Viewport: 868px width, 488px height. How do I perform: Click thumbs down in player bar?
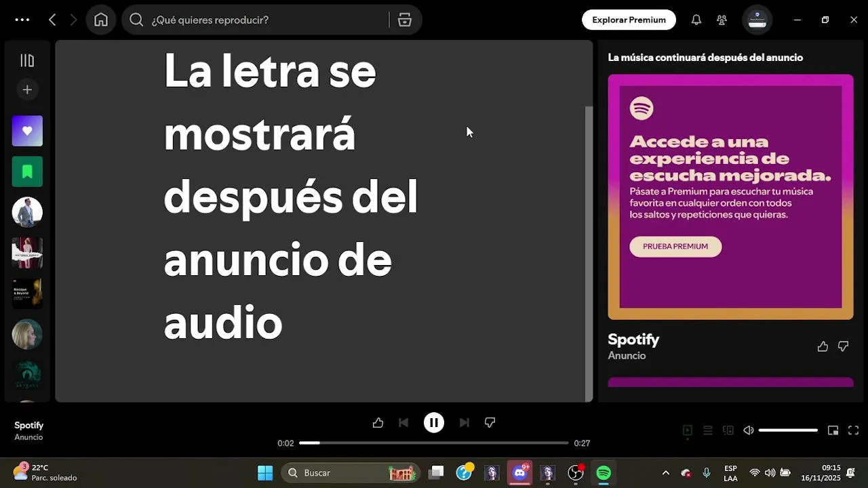pyautogui.click(x=490, y=422)
